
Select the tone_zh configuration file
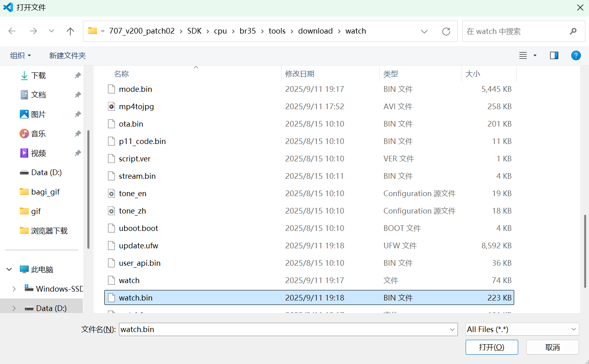[309, 211]
